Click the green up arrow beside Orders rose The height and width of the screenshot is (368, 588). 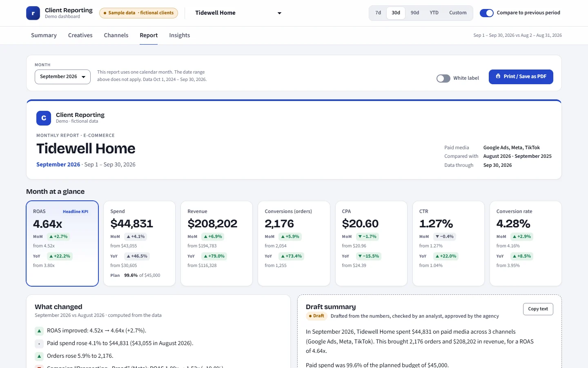39,356
